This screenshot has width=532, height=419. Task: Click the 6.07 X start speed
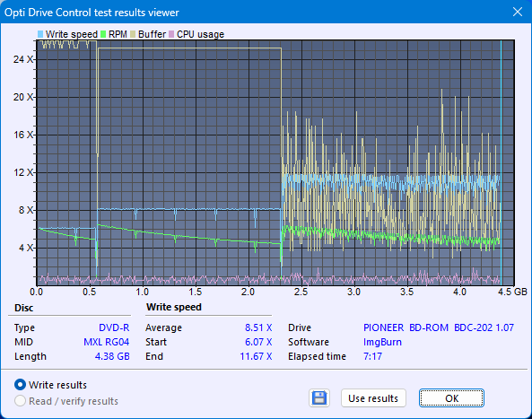coord(258,342)
